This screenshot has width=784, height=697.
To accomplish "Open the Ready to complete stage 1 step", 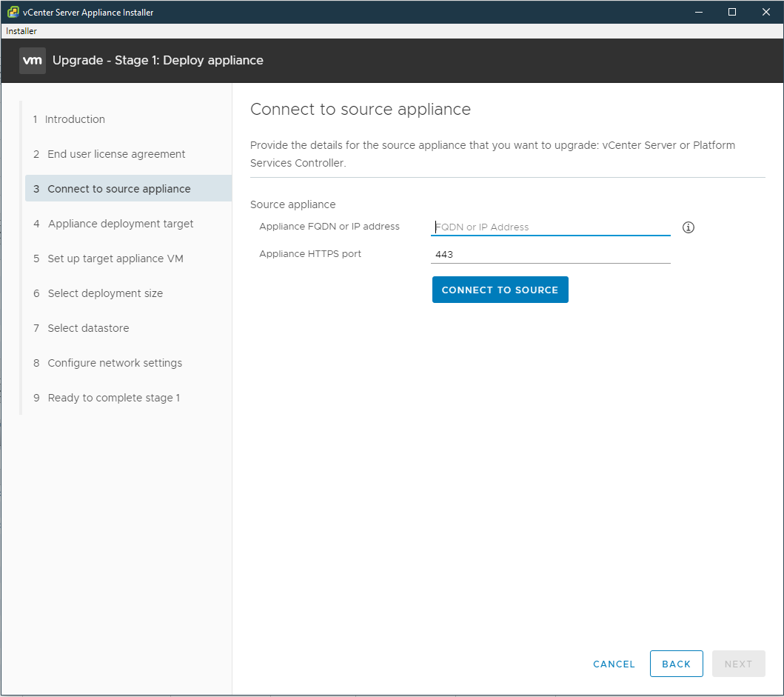I will tap(113, 397).
